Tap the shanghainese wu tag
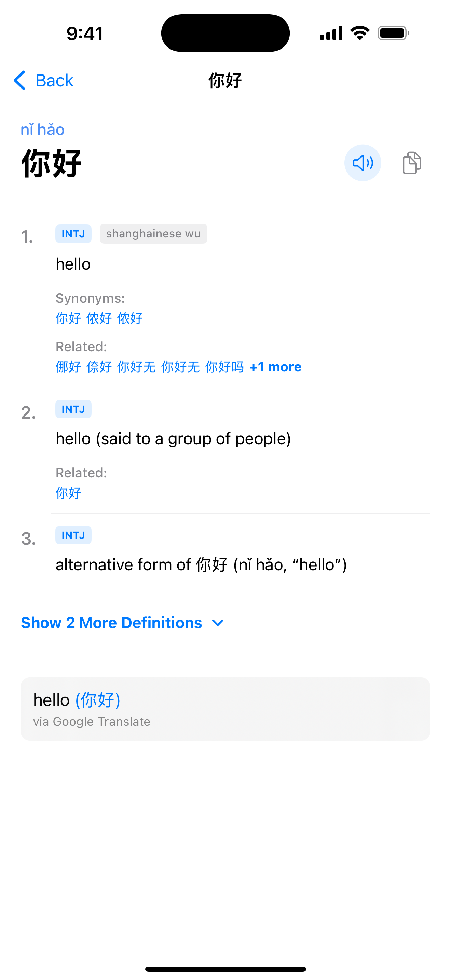Image resolution: width=451 pixels, height=980 pixels. coord(153,234)
